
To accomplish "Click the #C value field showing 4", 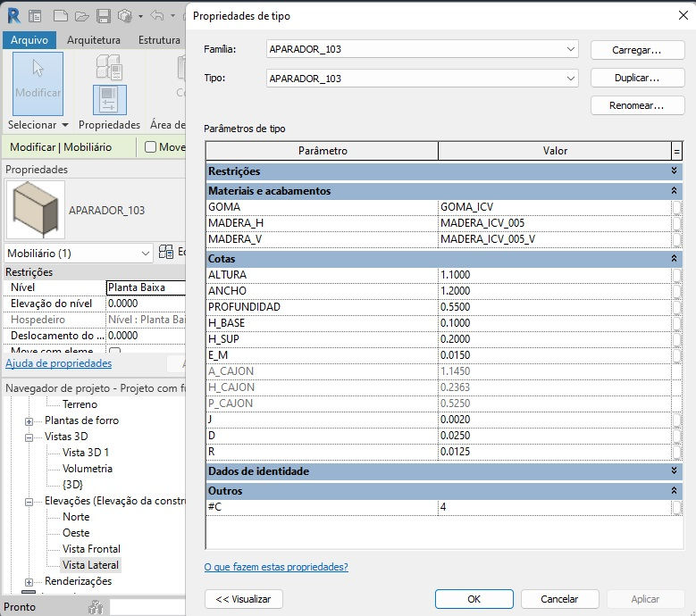I will click(555, 506).
